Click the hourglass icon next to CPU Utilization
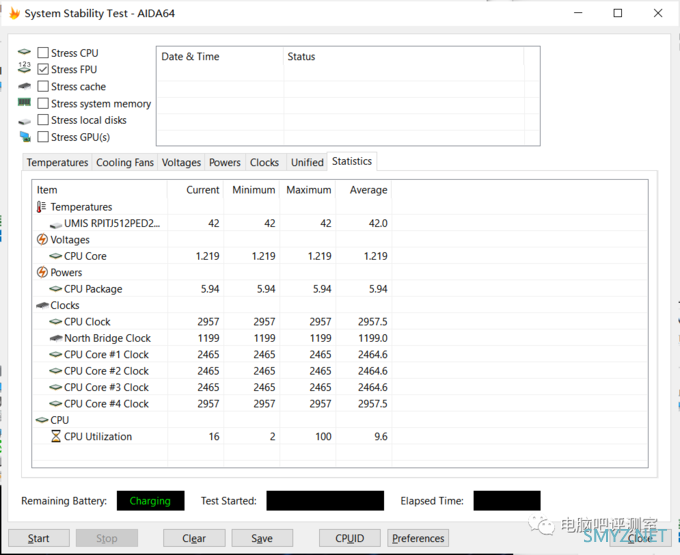Image resolution: width=680 pixels, height=555 pixels. tap(56, 436)
